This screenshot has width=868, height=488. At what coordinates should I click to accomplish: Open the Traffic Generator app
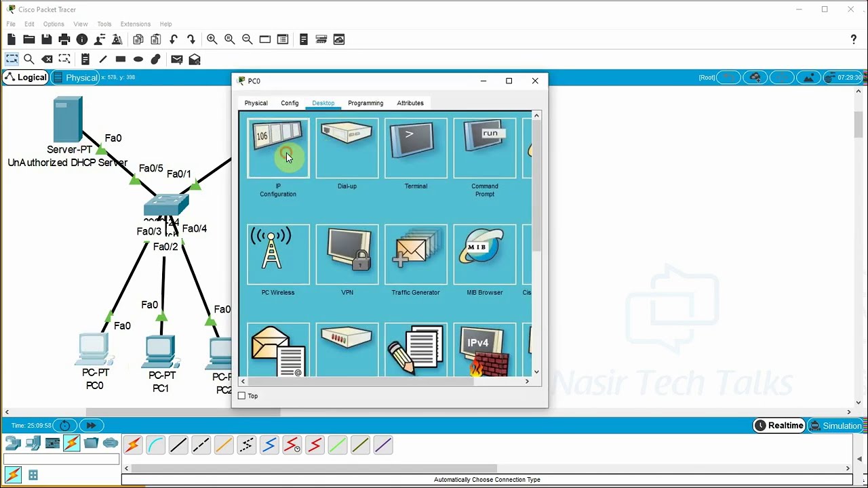coord(416,255)
